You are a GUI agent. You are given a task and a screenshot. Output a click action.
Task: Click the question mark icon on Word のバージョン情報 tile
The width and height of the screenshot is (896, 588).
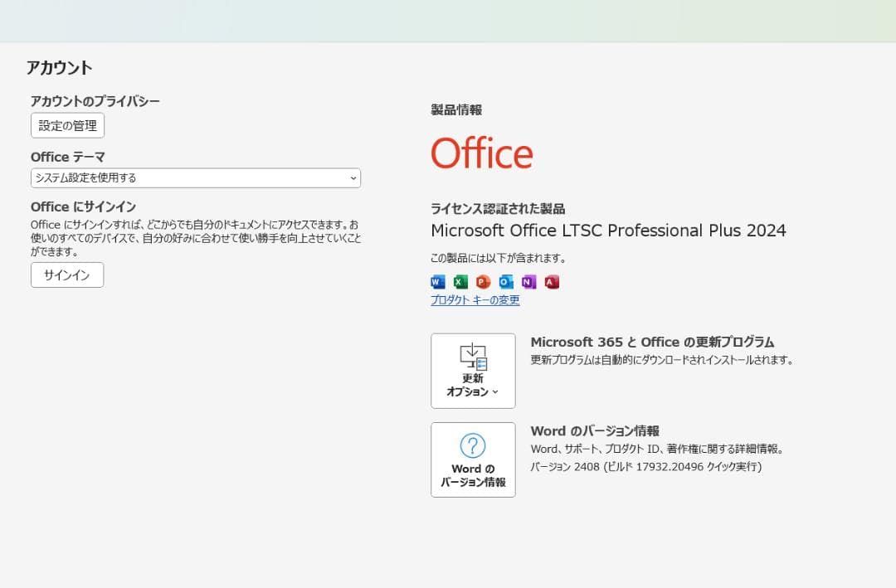tap(473, 446)
